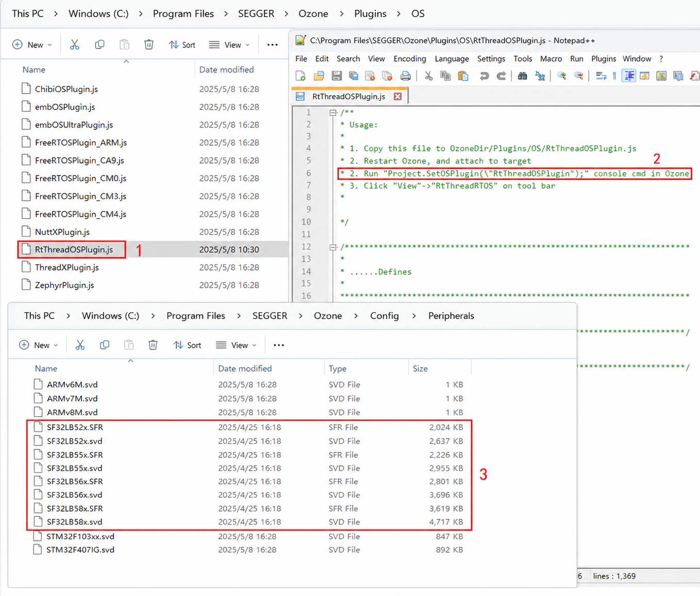Open Sort dropdown in Peripherals Explorer window
Image resolution: width=700 pixels, height=596 pixels.
(x=187, y=345)
